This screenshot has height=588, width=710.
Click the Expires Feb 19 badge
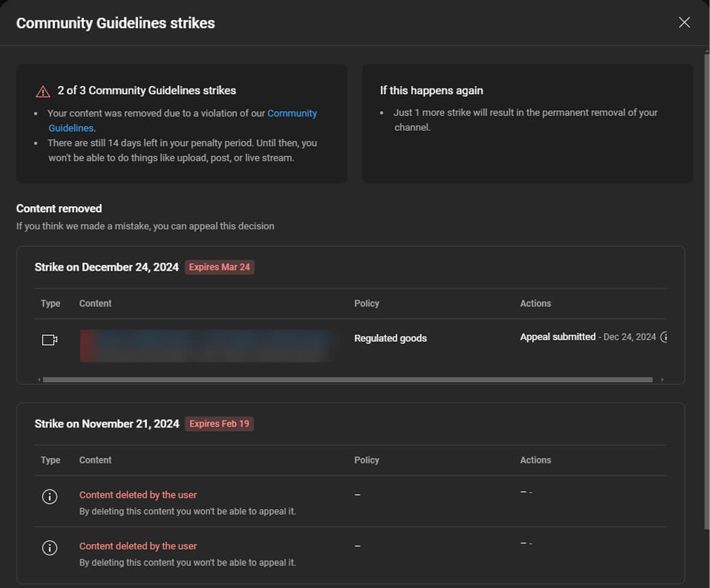[219, 424]
